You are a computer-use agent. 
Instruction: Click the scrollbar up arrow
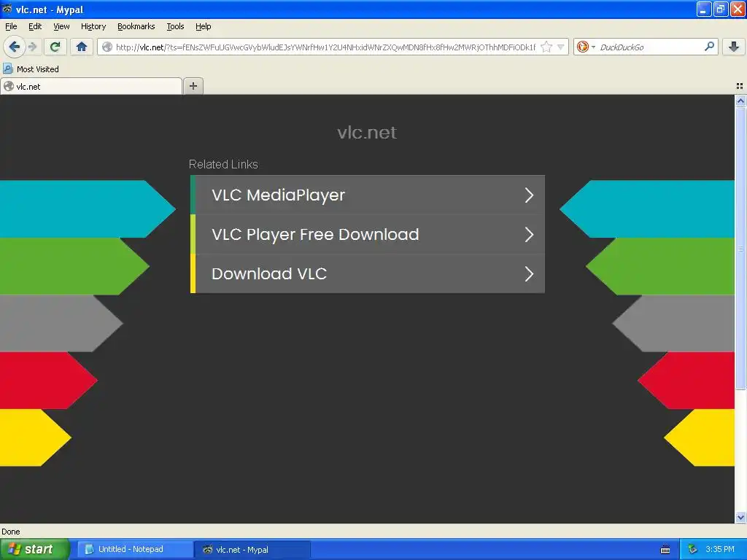740,101
